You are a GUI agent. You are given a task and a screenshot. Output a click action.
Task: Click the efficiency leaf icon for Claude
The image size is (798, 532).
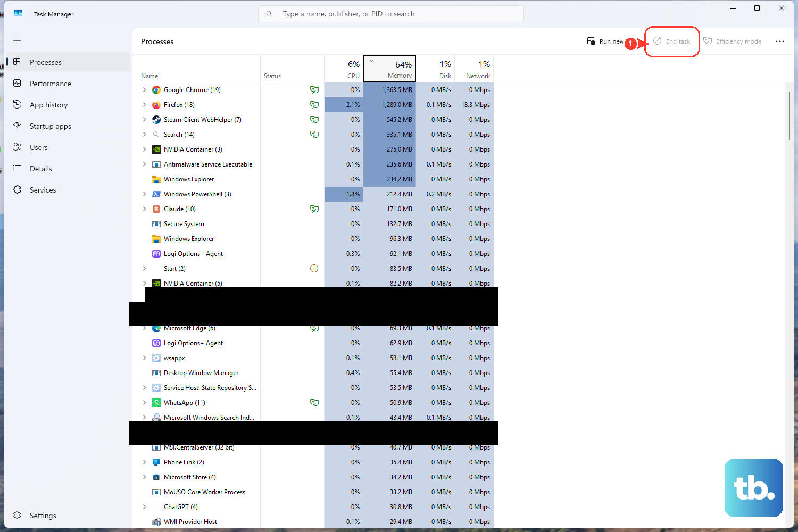click(x=314, y=209)
